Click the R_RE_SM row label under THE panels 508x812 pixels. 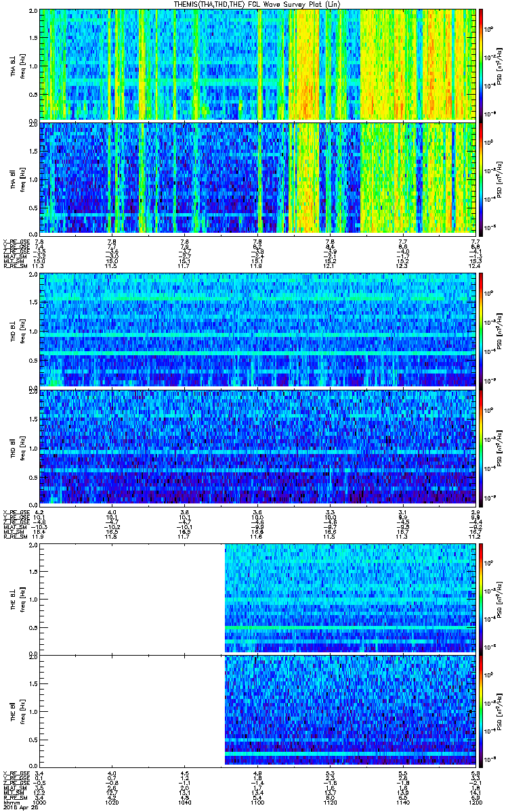pyautogui.click(x=14, y=798)
